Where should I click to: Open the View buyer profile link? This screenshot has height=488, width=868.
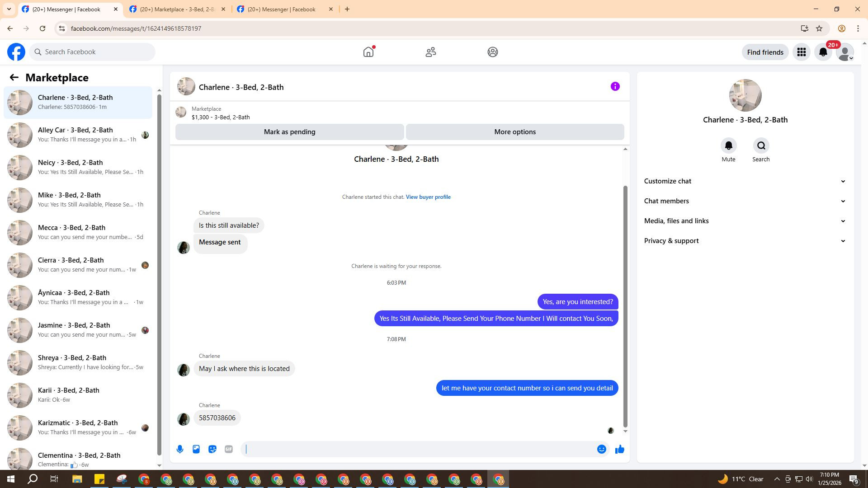pyautogui.click(x=428, y=197)
